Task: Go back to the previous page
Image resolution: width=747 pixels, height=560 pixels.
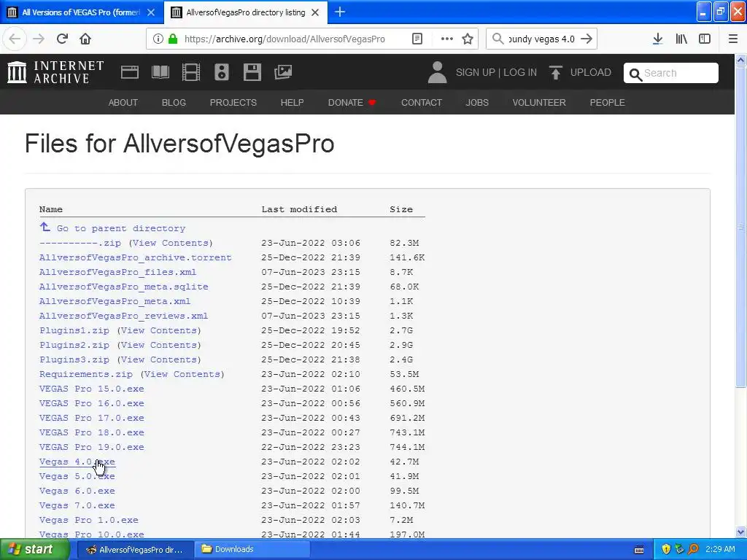Action: (x=15, y=39)
